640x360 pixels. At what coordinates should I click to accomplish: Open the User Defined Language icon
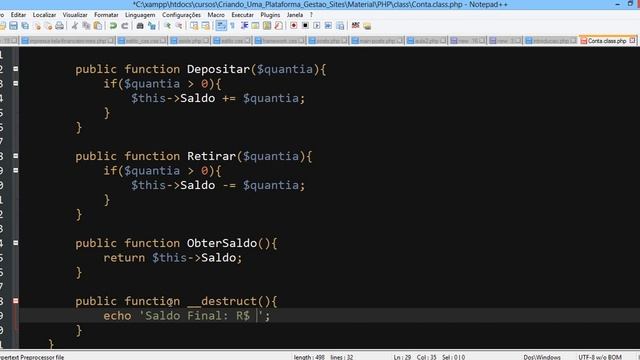point(256,26)
